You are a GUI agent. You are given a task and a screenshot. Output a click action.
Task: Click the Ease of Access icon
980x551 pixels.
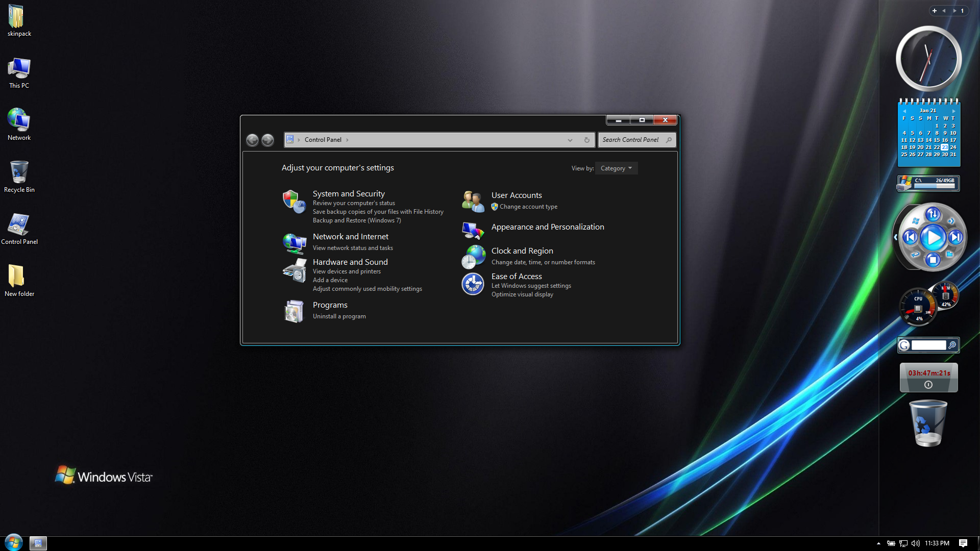click(473, 284)
